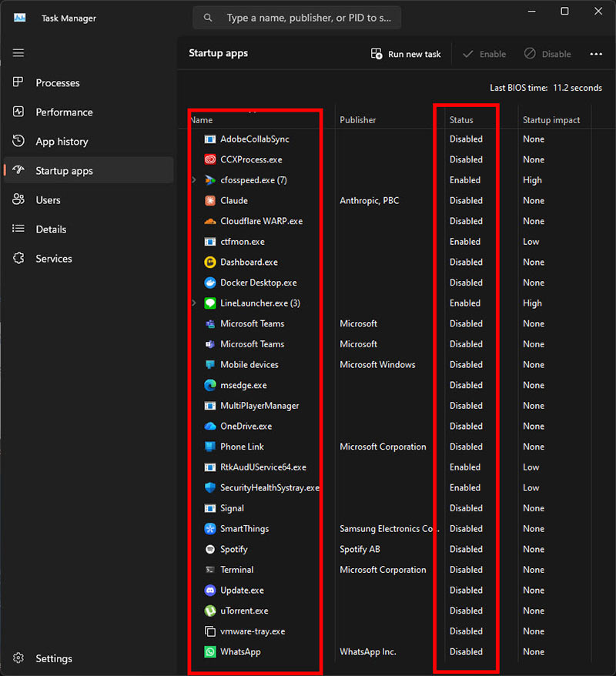Click the Startup apps page heading
This screenshot has height=676, width=616.
tap(218, 53)
